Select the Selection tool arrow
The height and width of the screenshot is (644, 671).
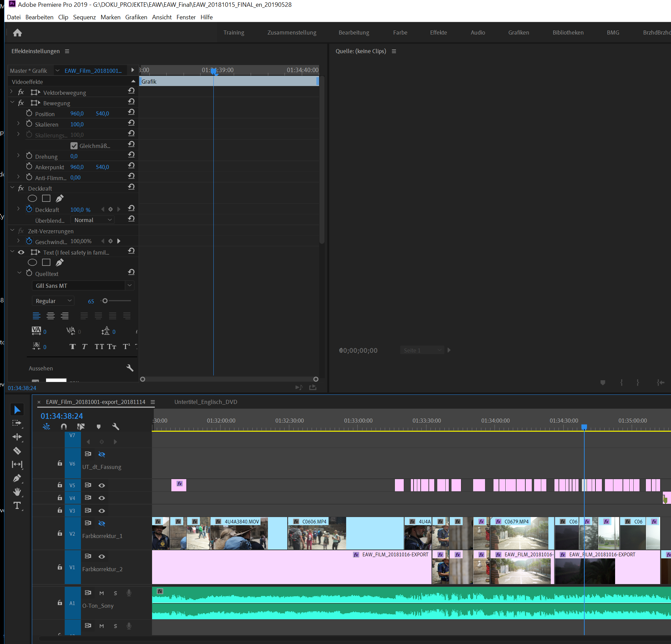17,410
